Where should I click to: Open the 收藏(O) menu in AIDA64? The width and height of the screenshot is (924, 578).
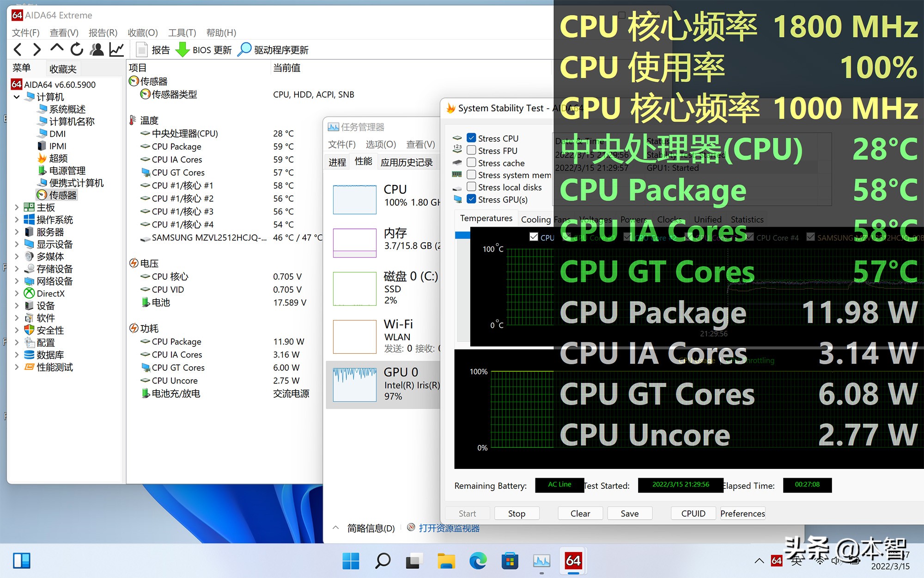pos(143,33)
